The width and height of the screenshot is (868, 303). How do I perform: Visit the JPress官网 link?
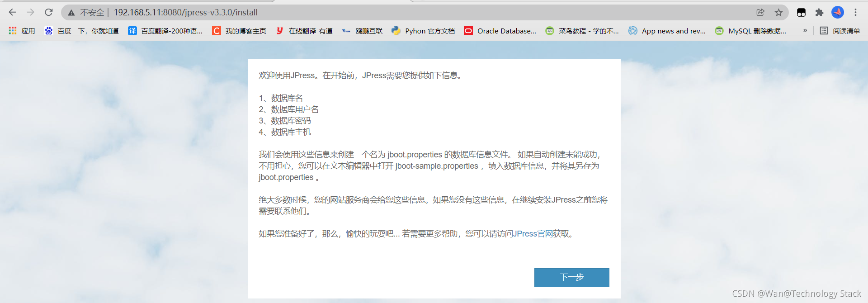click(x=533, y=234)
